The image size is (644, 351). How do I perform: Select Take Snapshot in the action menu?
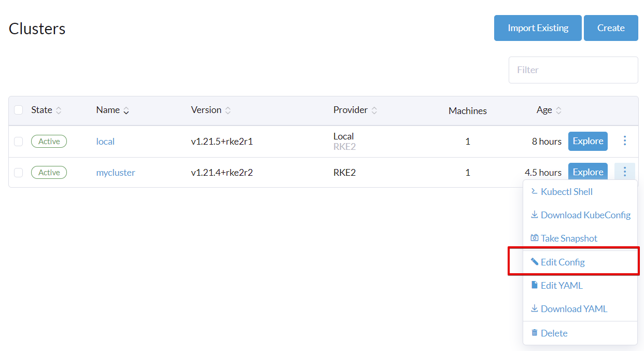tap(569, 238)
